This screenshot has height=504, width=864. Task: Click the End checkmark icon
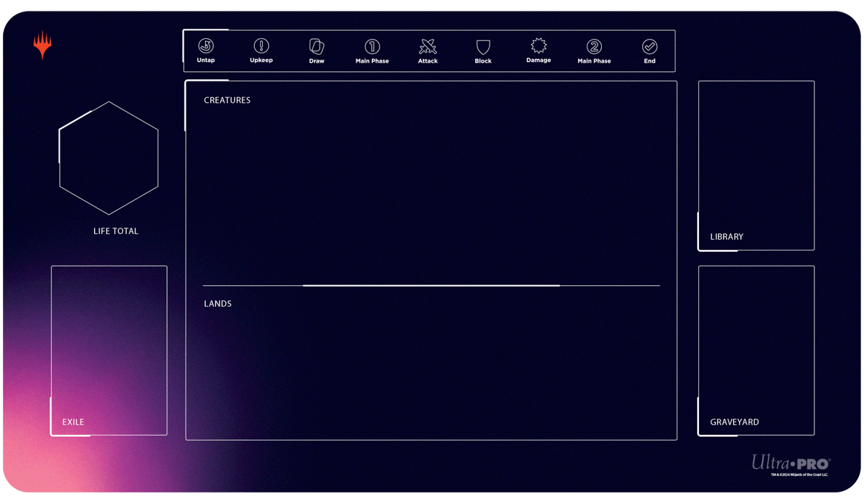click(x=649, y=47)
